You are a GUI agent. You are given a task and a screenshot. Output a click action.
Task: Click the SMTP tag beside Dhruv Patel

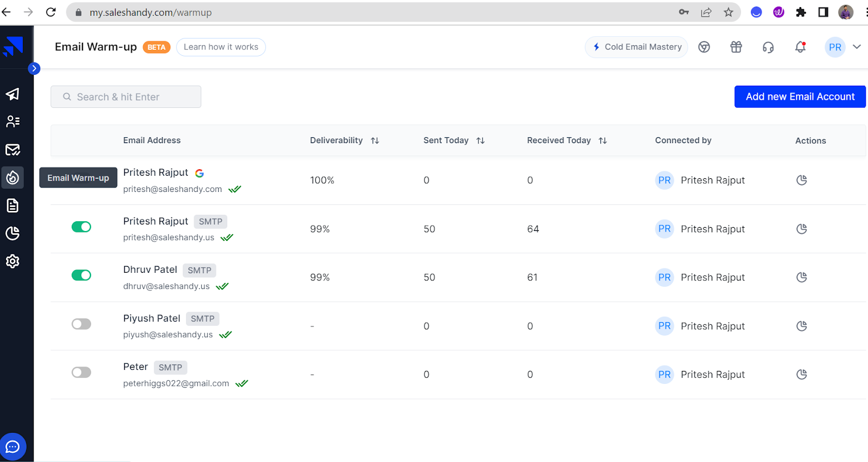point(200,270)
